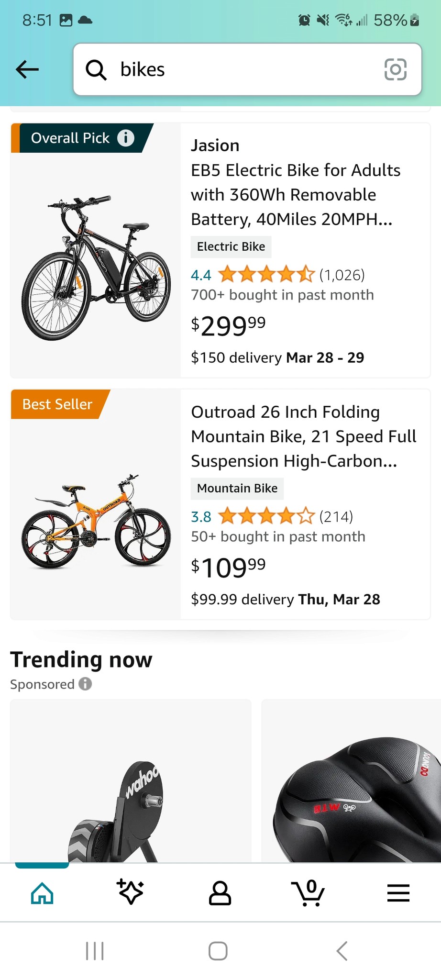Tap the Sponsored info icon
This screenshot has height=980, width=441.
(85, 684)
